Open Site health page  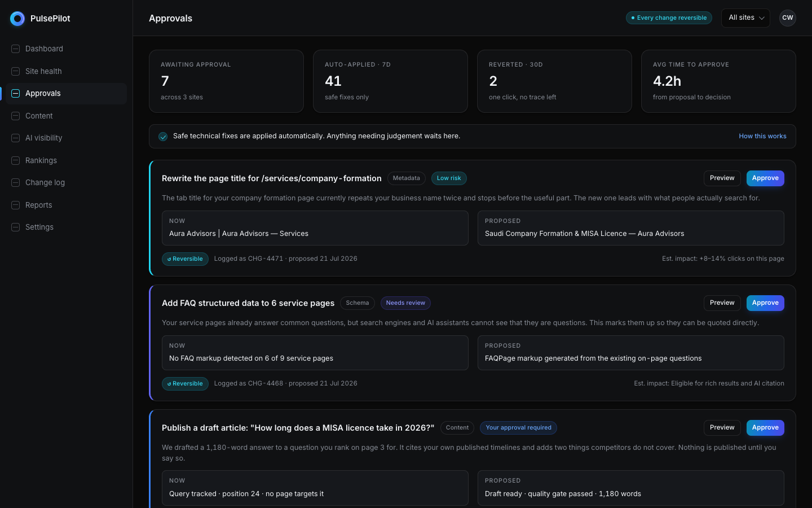tap(67, 71)
